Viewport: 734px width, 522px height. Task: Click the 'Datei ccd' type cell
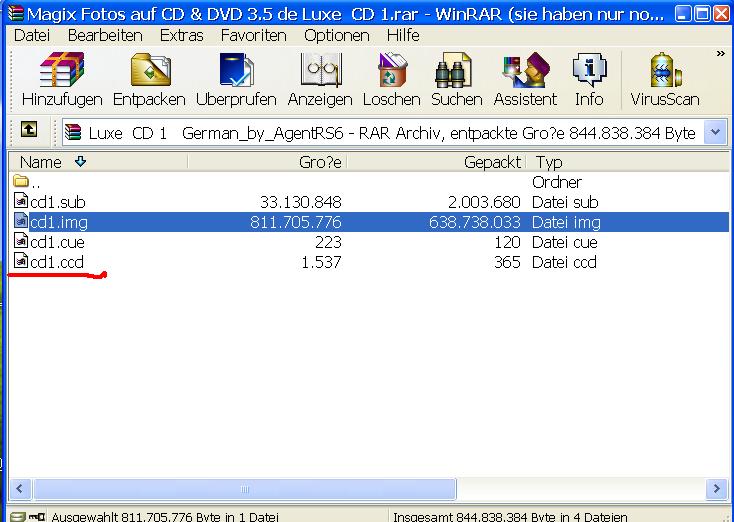click(564, 262)
